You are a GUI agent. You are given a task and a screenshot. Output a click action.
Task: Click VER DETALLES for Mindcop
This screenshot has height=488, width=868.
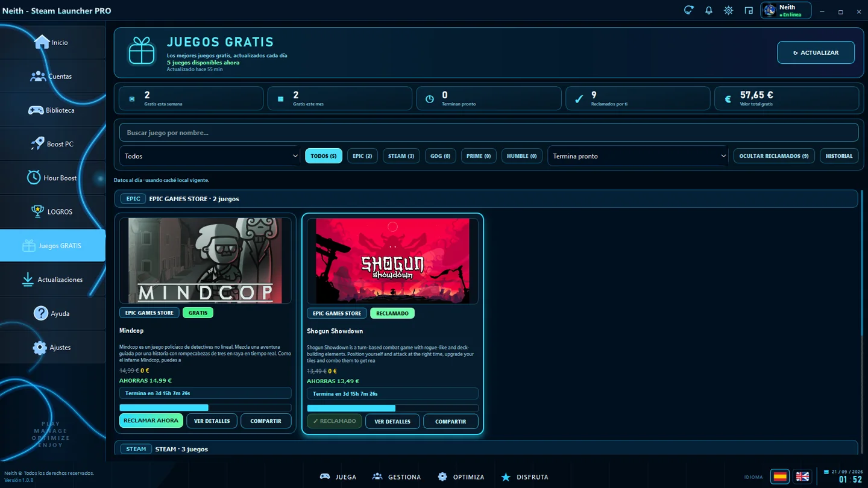coord(212,421)
